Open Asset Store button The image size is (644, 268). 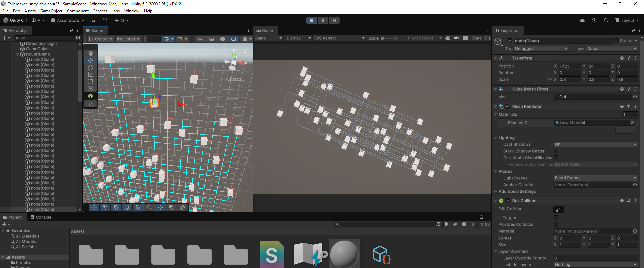tap(68, 20)
